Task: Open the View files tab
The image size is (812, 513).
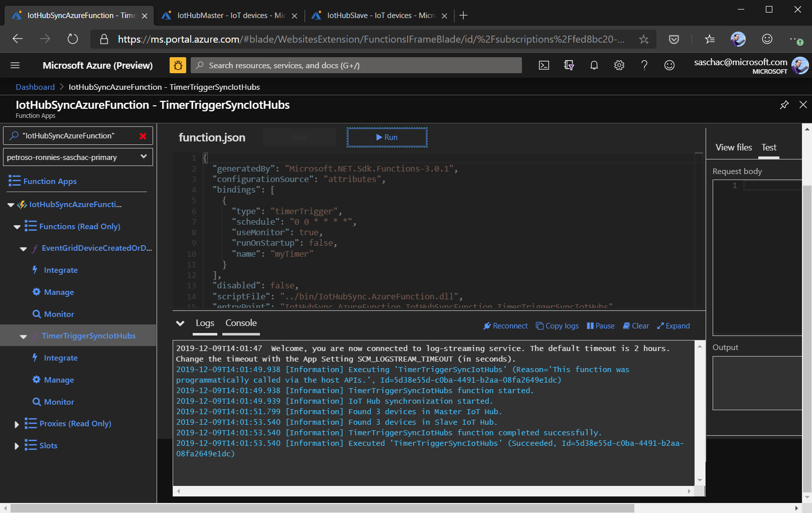Action: (734, 147)
